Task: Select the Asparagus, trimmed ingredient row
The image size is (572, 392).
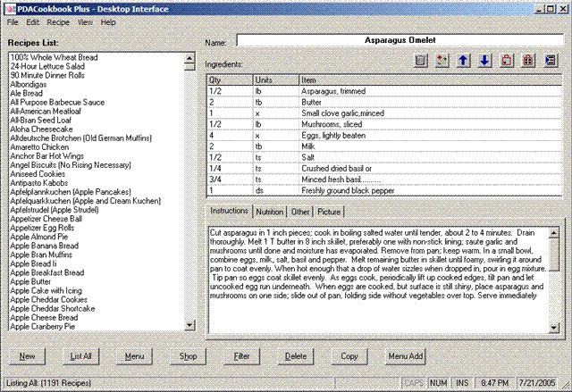Action: tap(384, 91)
